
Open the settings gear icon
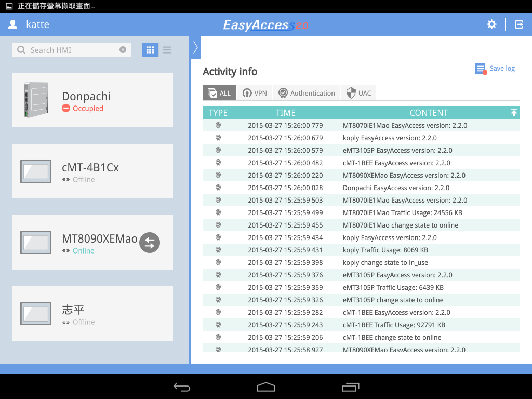[x=491, y=24]
